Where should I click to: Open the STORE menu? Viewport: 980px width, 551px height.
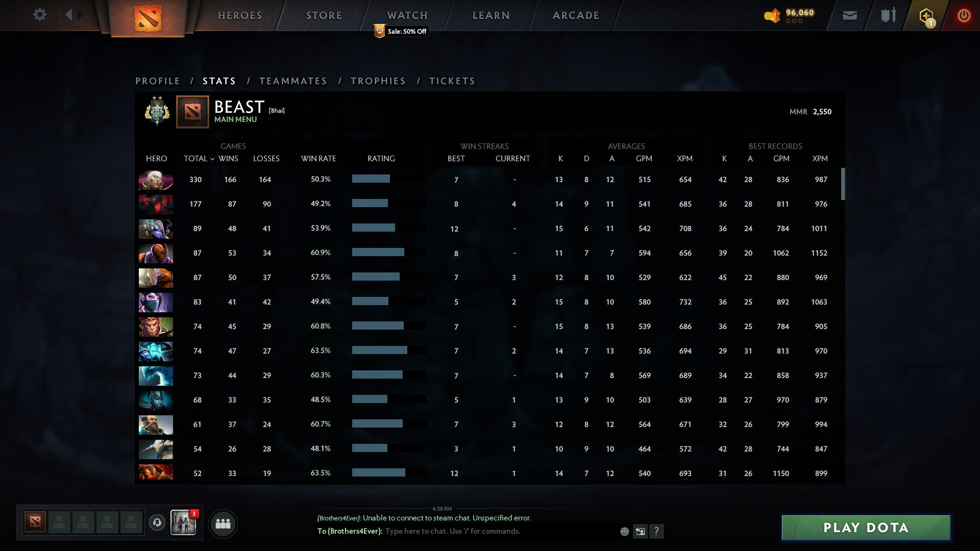pyautogui.click(x=324, y=15)
